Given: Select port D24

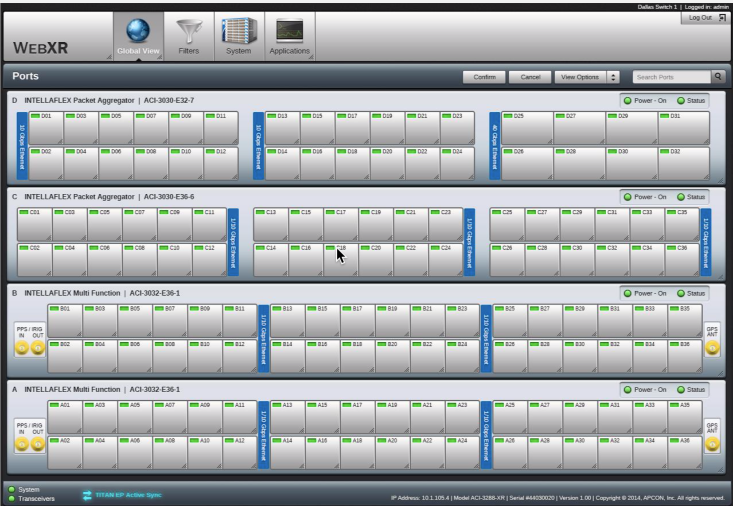Looking at the screenshot, I should 458,163.
